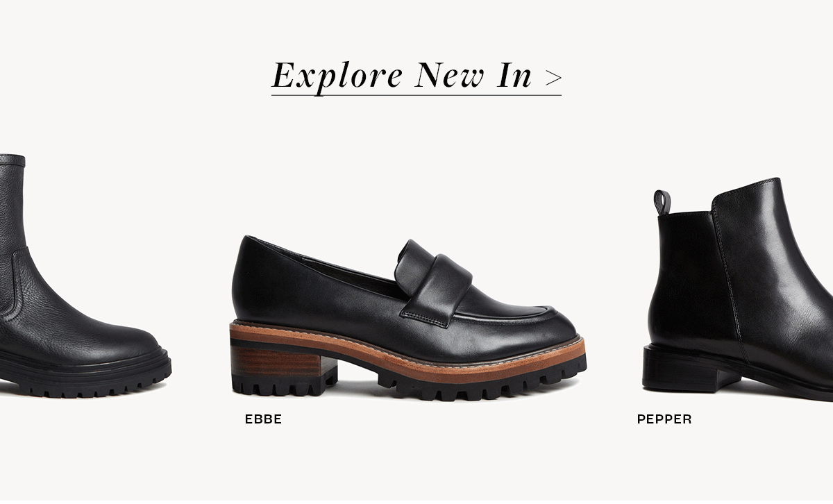833x504 pixels.
Task: Click the tan welt stripe on loafer
Action: pos(410,353)
